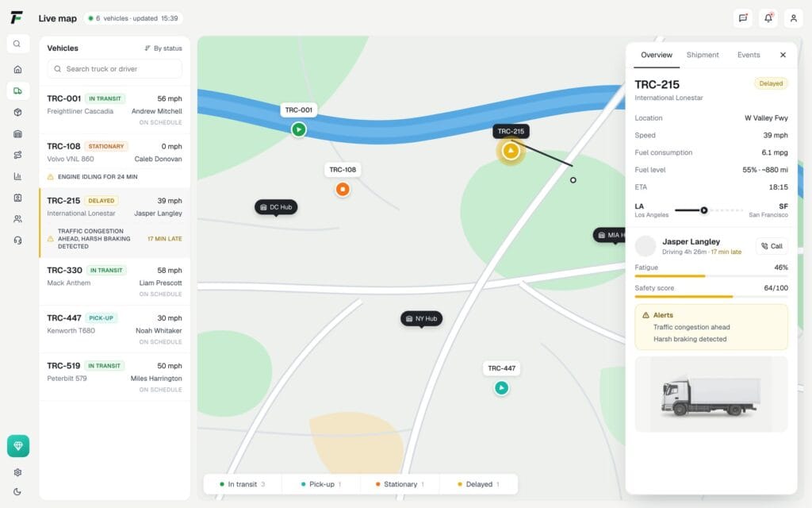This screenshot has height=508, width=812.
Task: Click the Alerts warning box
Action: click(x=711, y=327)
